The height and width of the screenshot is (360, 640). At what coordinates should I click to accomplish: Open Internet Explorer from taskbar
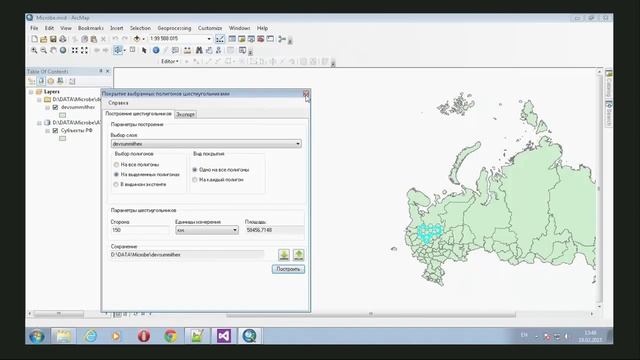91,336
